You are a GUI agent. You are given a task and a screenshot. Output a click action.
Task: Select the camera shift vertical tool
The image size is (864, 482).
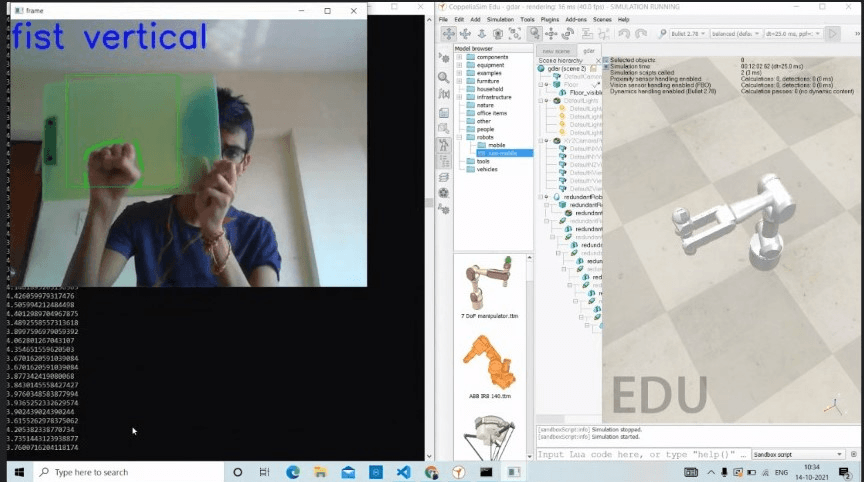click(x=482, y=34)
